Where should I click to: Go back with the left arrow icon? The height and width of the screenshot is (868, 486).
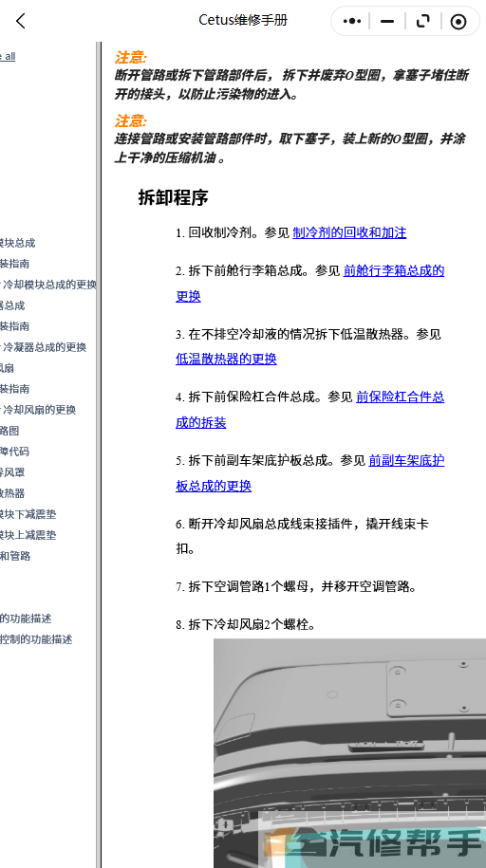click(x=21, y=22)
